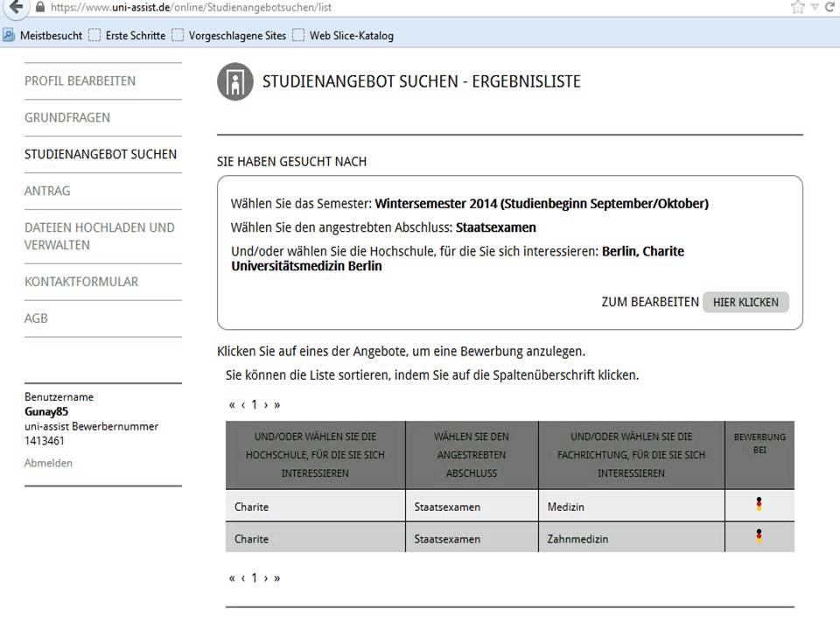Open the Grundfragen menu item
The width and height of the screenshot is (840, 630).
67,117
